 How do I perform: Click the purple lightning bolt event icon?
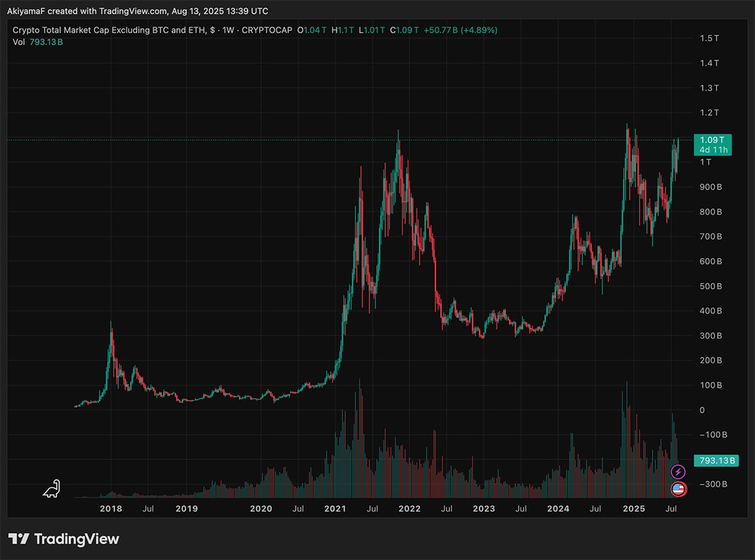pos(678,471)
